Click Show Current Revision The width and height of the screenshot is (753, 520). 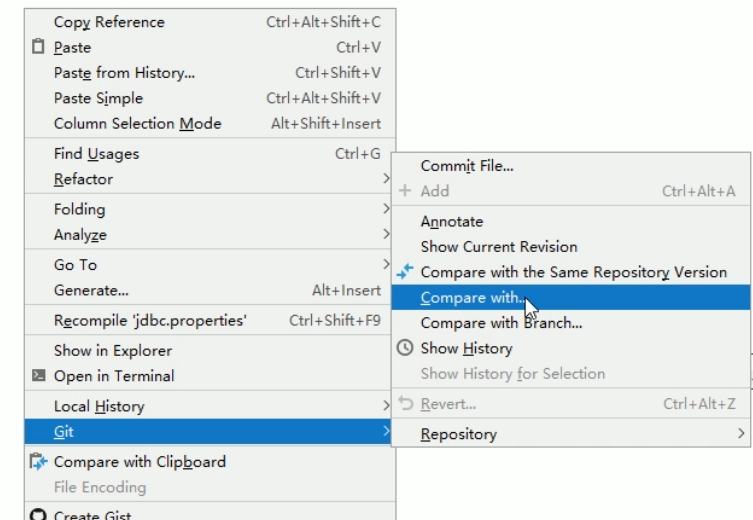point(498,247)
